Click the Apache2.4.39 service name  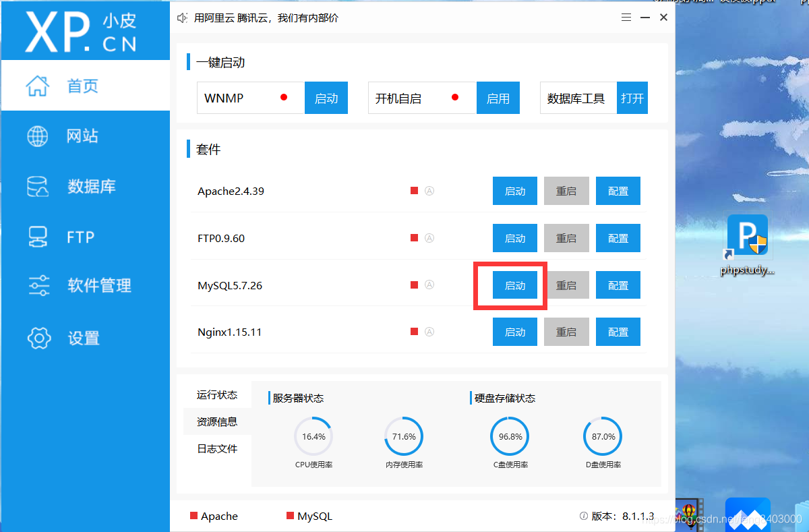[x=231, y=191]
